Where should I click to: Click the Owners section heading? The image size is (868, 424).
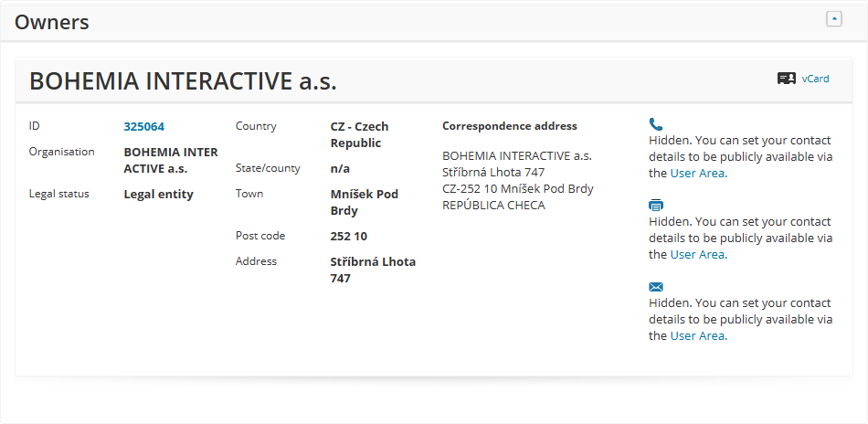click(52, 22)
